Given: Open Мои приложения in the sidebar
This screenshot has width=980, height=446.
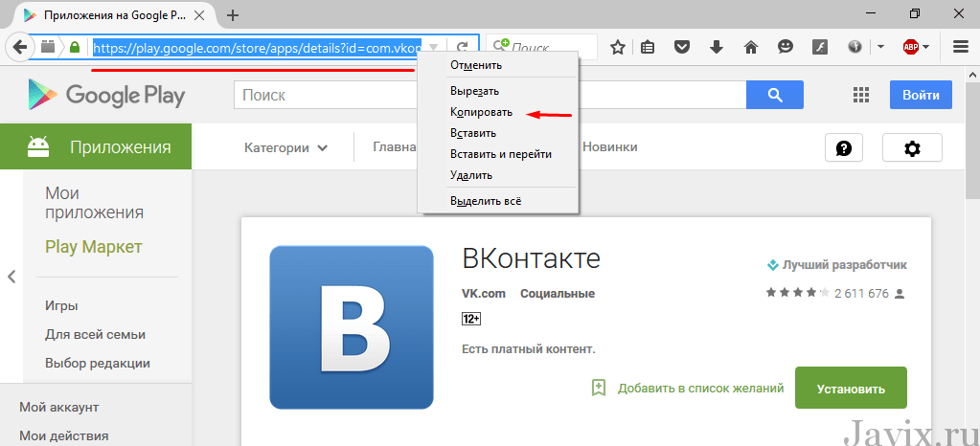Looking at the screenshot, I should (x=95, y=203).
